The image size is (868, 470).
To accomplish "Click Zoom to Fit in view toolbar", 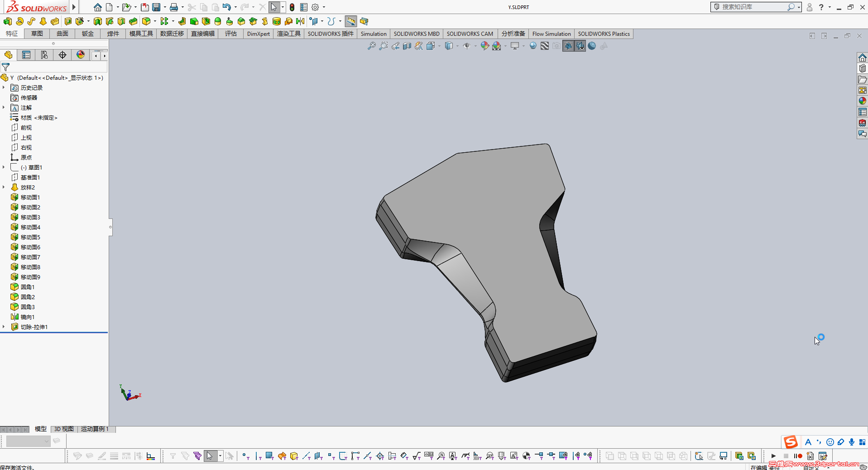I will (371, 46).
